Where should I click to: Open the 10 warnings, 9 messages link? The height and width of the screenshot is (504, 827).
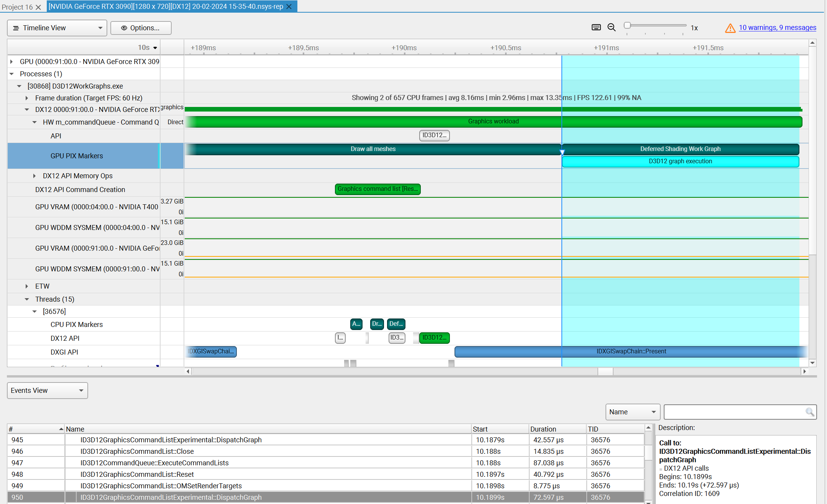pos(777,27)
